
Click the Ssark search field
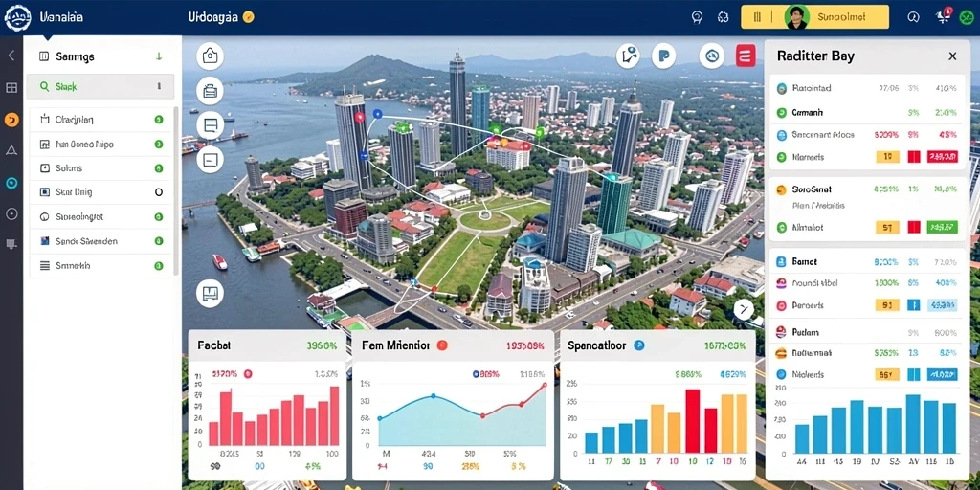[100, 87]
